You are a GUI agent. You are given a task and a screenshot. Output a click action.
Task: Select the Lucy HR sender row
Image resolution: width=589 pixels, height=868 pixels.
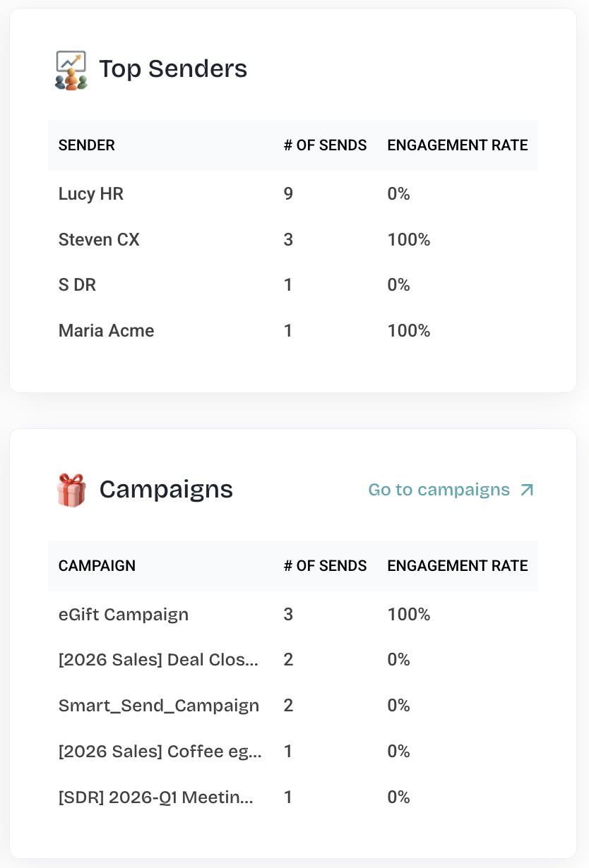pos(293,194)
